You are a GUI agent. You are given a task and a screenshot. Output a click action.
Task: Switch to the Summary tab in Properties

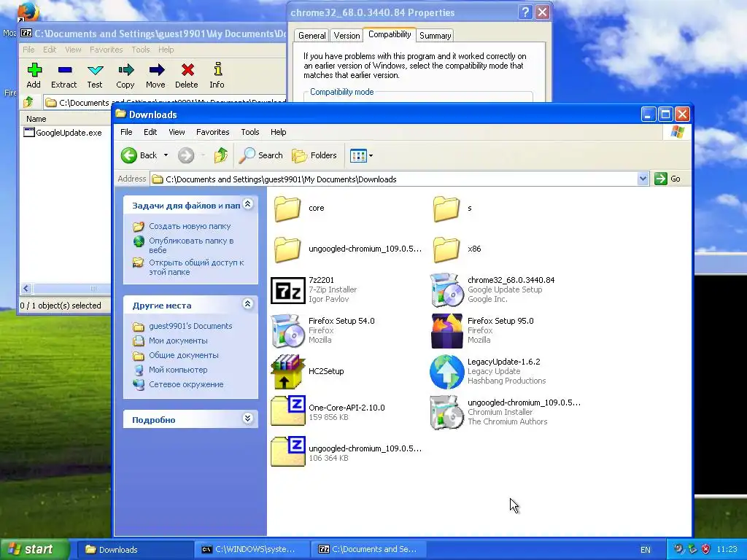coord(435,36)
